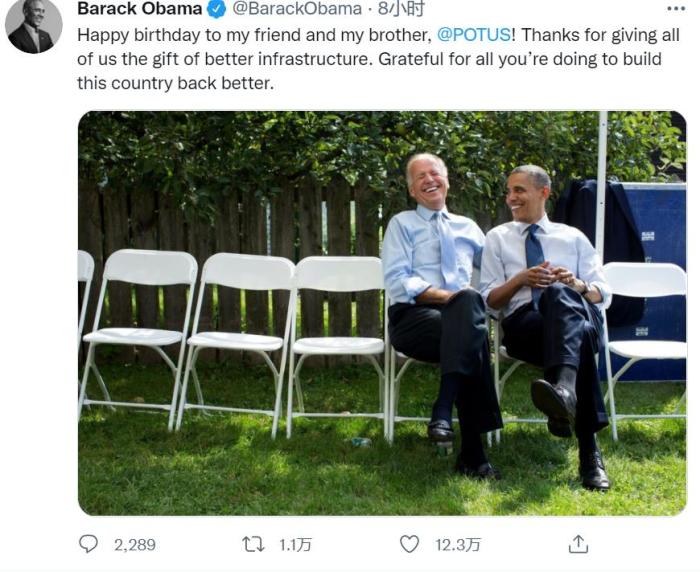Click the 1.1万 retweet count
Viewport: 700px width, 572px height.
(295, 544)
